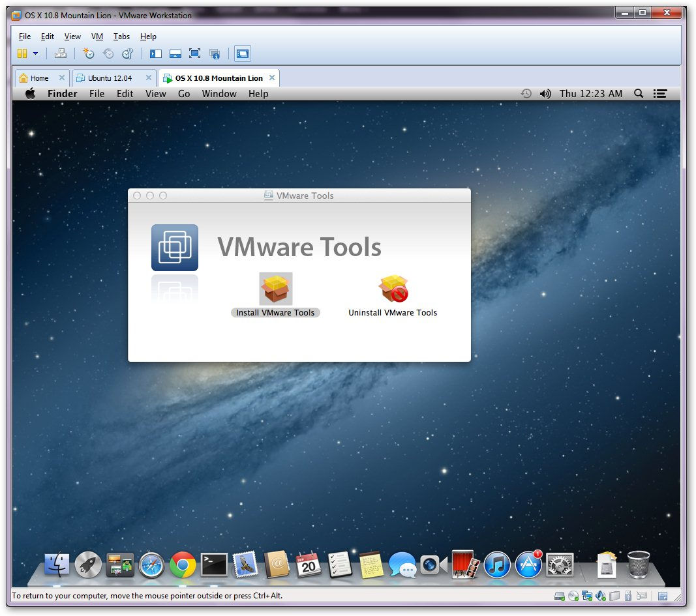The width and height of the screenshot is (696, 616).
Task: Open Reminders checklist icon in Dock
Action: tap(340, 565)
